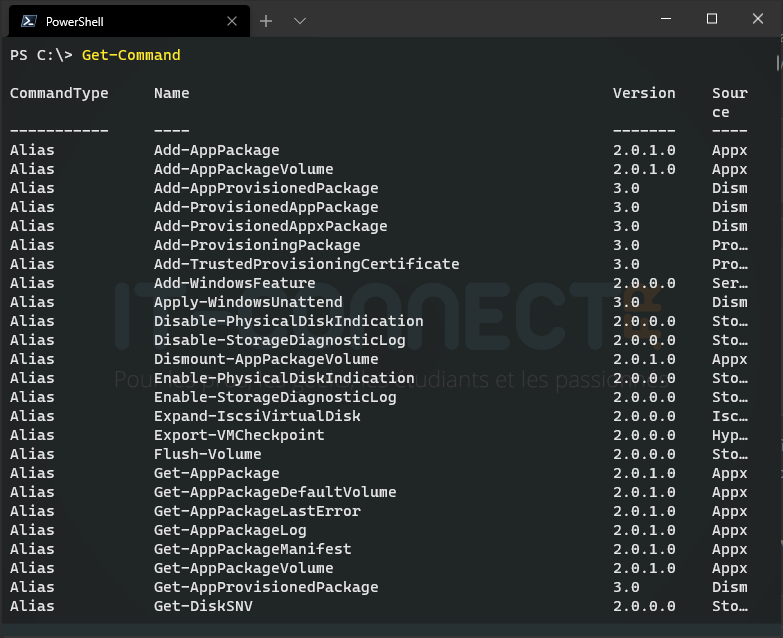Click the Name column header

coord(171,93)
